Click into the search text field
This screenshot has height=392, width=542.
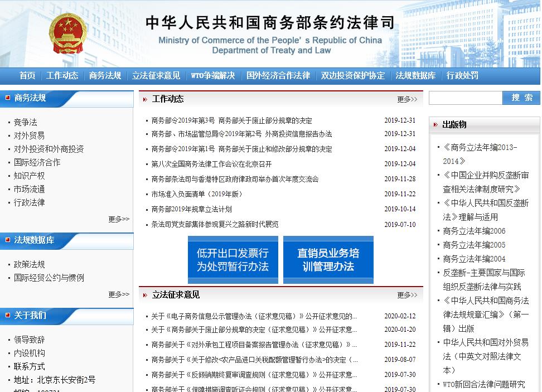click(466, 98)
